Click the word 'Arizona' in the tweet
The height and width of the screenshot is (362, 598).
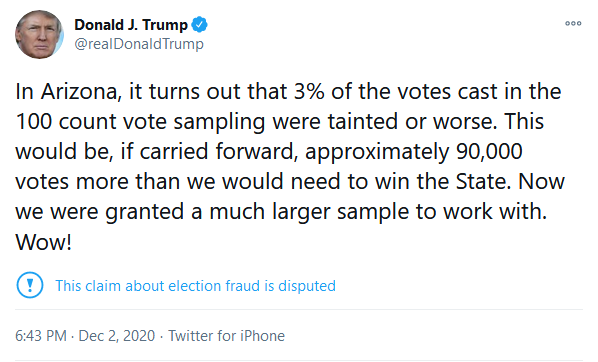tap(79, 92)
